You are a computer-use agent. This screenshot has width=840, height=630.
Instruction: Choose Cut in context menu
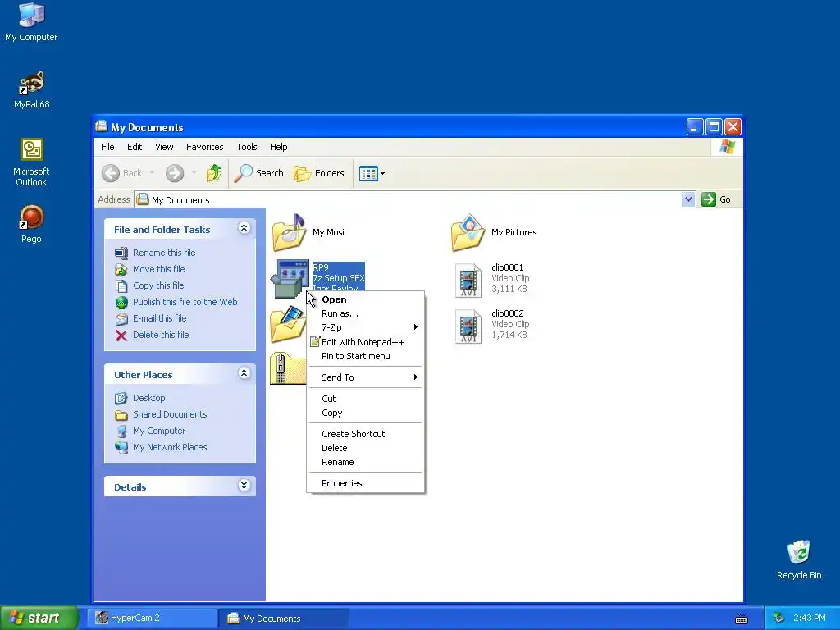365,399
